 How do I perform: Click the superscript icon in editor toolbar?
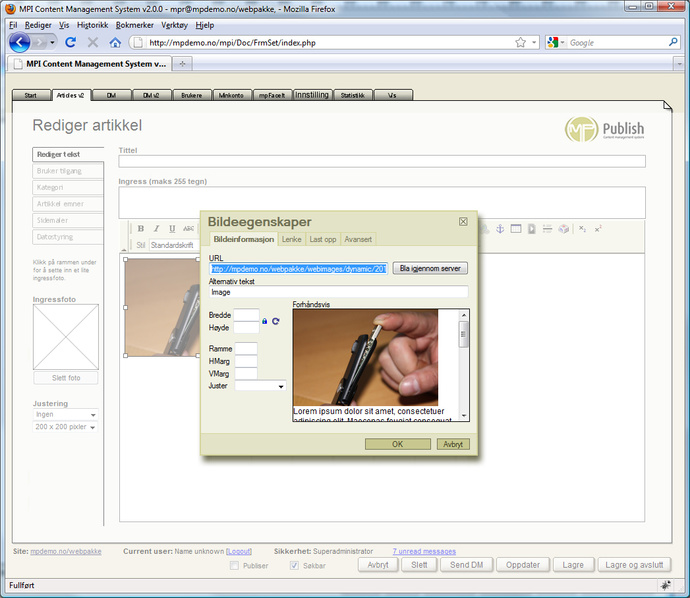(598, 229)
